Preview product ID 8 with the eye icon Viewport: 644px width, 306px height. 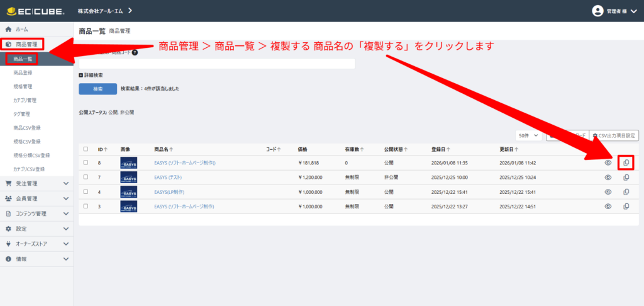click(608, 163)
